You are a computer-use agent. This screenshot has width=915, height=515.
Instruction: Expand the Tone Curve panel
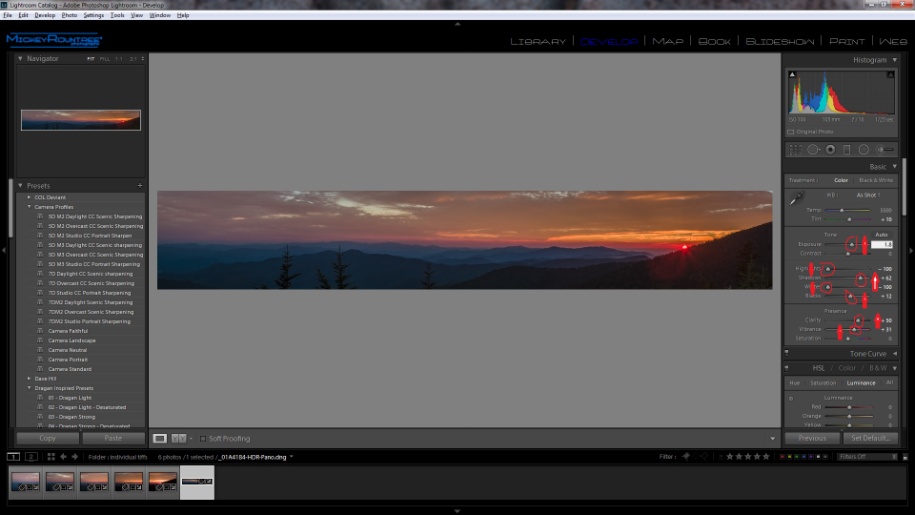894,354
